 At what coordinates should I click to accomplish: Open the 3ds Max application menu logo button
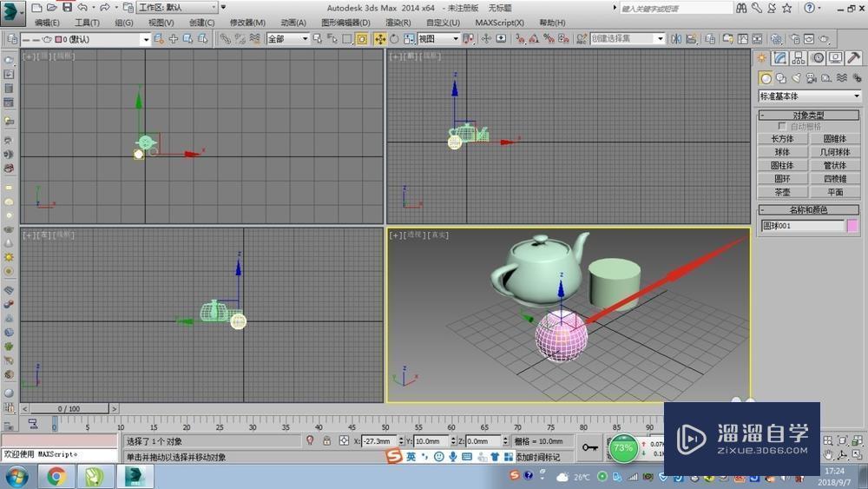click(x=13, y=12)
